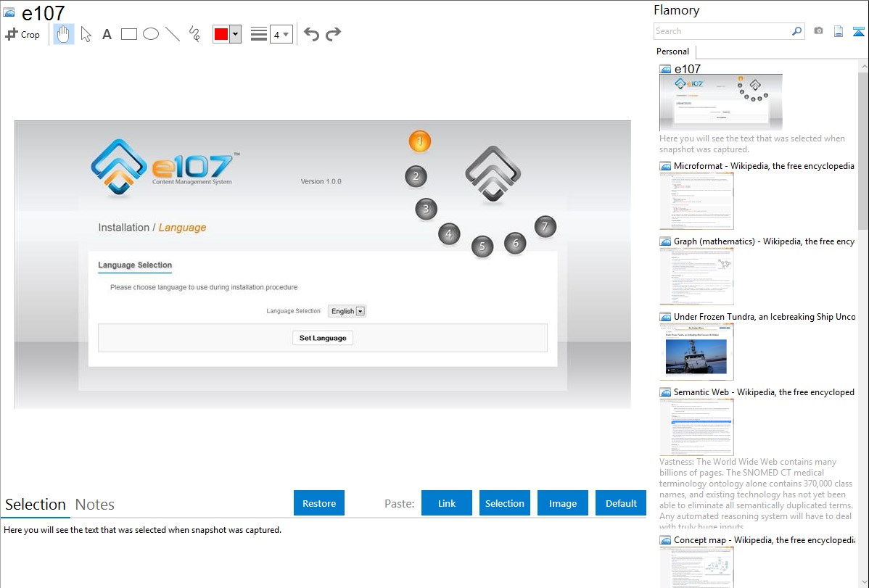Open the color picker dropdown arrow
Screen dimensions: 869x588
[x=236, y=34]
